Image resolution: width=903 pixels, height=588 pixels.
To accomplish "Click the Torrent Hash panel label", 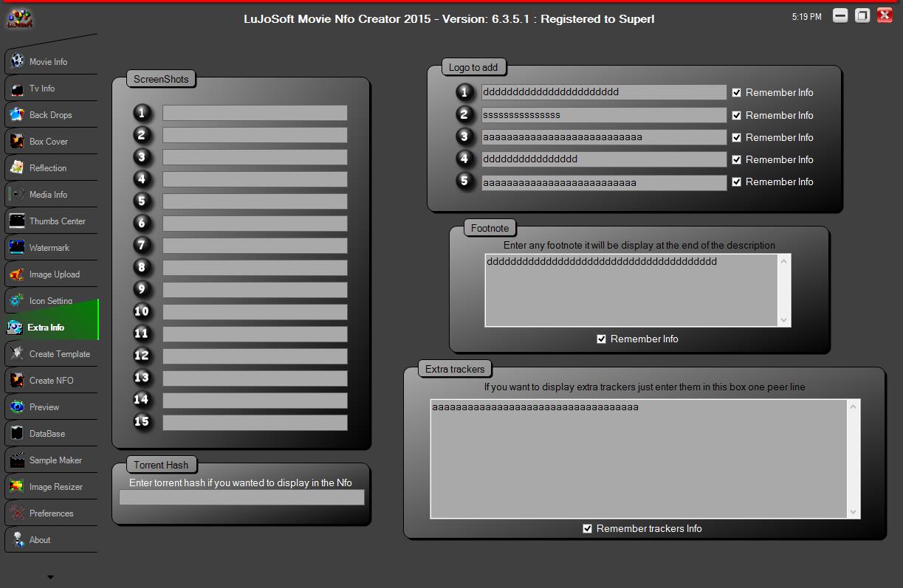I will 161,465.
